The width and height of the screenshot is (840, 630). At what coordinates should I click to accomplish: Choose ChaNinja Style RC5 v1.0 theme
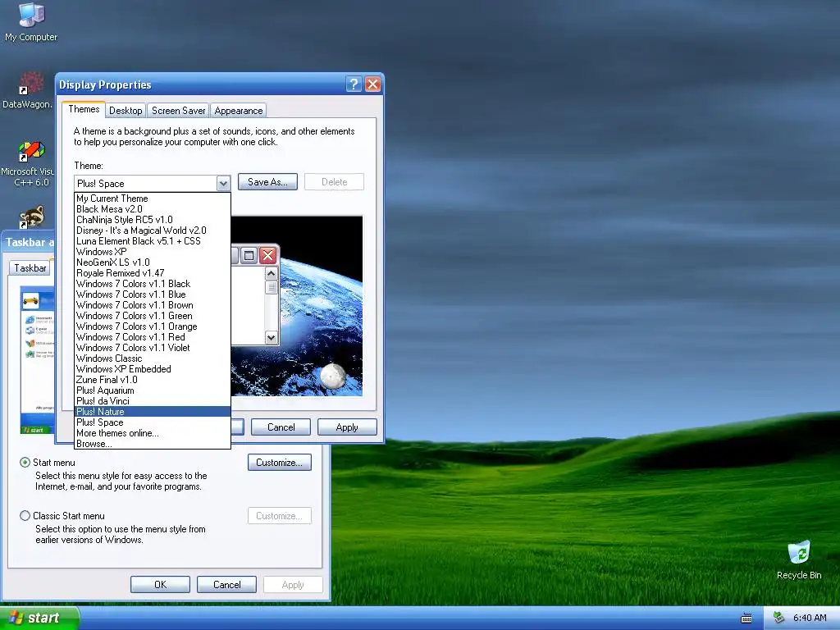point(152,220)
